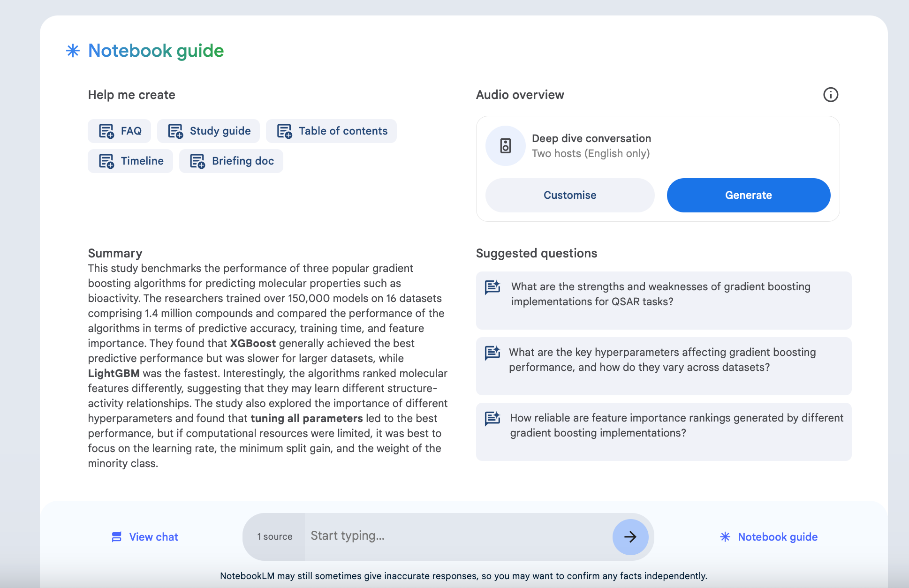Click the Audio overview info icon
This screenshot has width=909, height=588.
(x=830, y=95)
